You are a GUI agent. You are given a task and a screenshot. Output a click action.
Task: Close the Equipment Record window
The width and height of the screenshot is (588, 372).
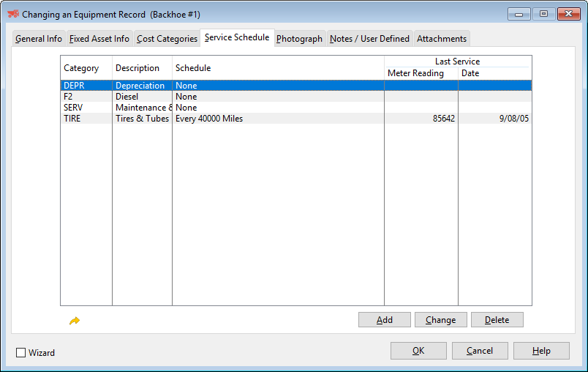coord(568,14)
